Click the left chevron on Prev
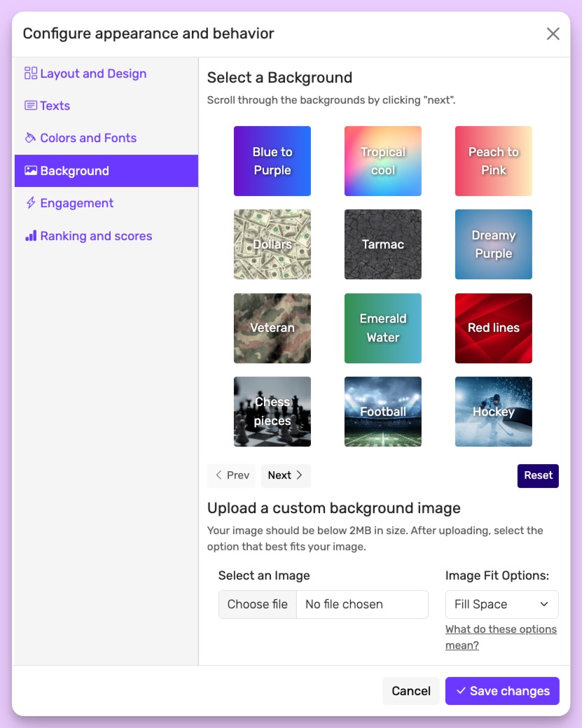The height and width of the screenshot is (728, 582). (219, 475)
